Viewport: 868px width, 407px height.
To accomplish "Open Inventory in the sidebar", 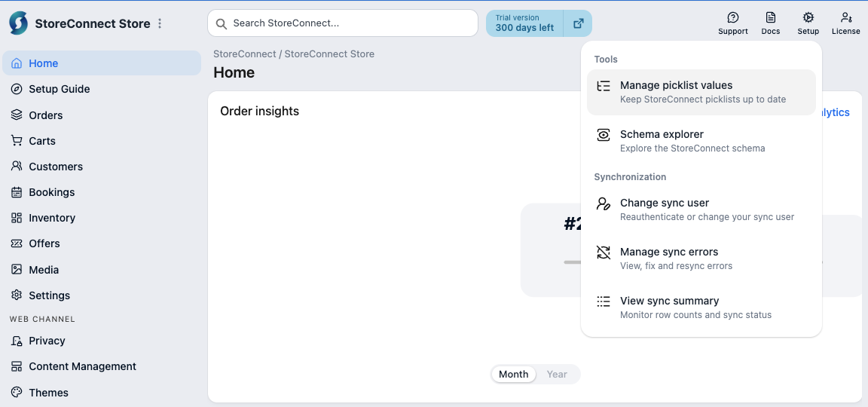I will click(102, 218).
